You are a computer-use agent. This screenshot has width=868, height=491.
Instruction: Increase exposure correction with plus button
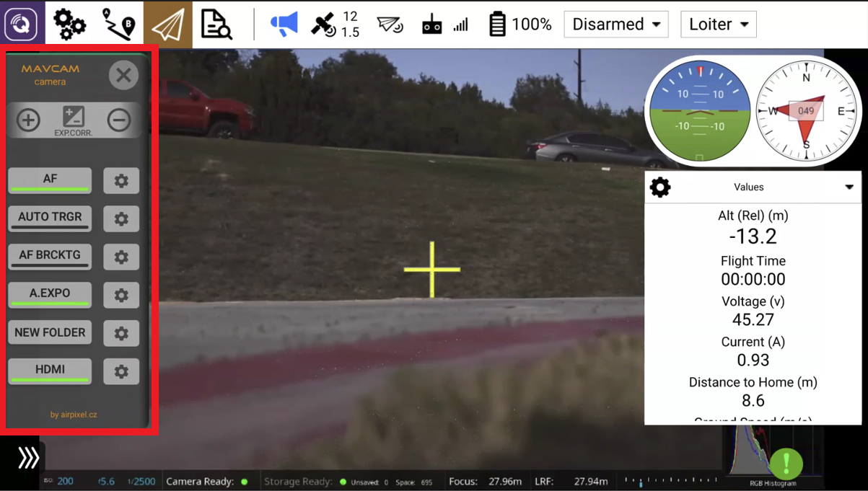(x=29, y=120)
